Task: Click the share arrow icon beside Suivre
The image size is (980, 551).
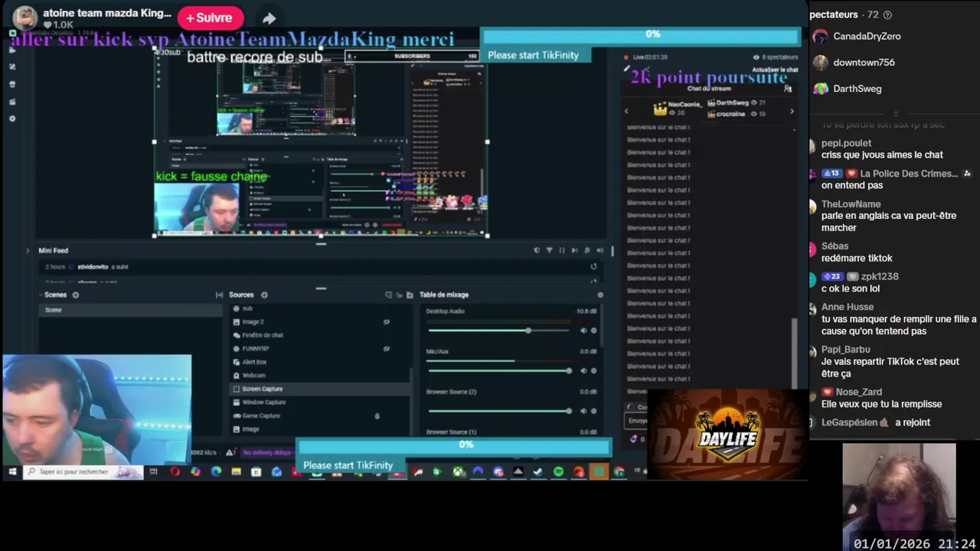Action: click(269, 18)
